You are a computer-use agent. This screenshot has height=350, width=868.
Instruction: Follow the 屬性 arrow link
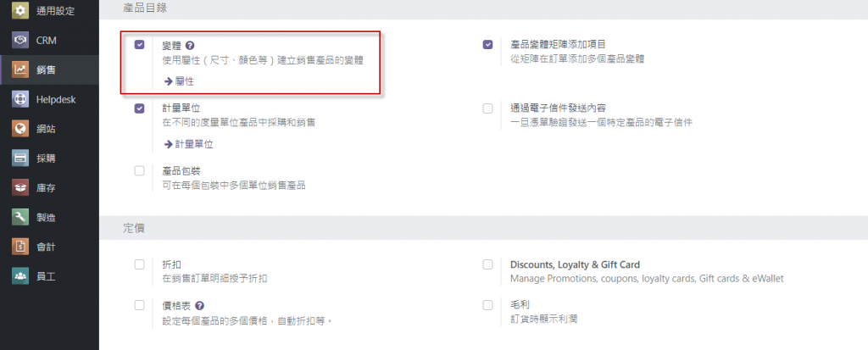(180, 81)
